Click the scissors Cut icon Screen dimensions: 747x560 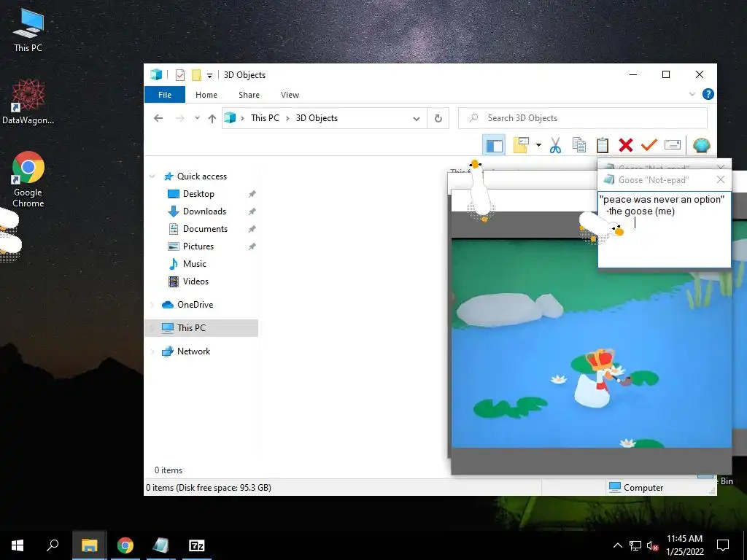[x=555, y=145]
